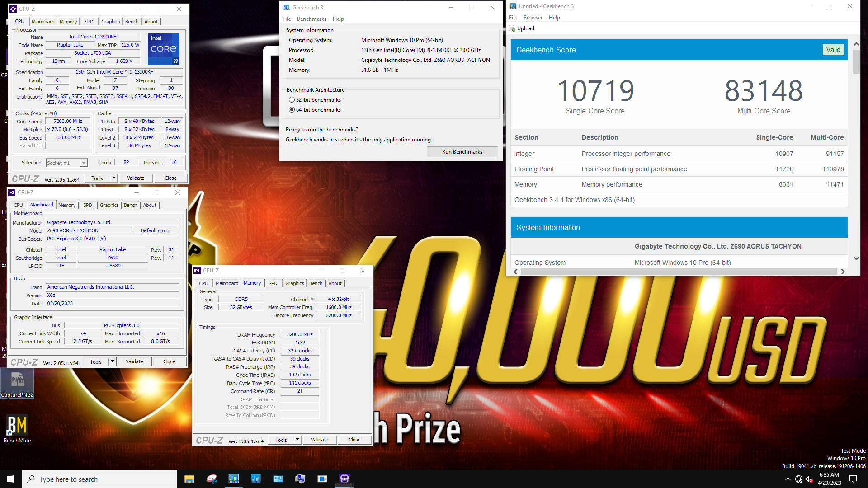The width and height of the screenshot is (868, 488).
Task: Click the Name field Intel Core i9 13900KF
Action: coord(93,37)
